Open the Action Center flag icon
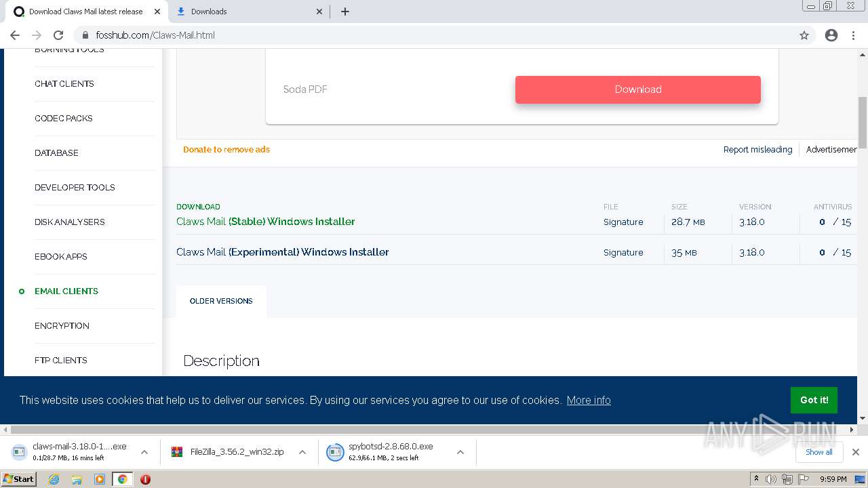 point(804,479)
